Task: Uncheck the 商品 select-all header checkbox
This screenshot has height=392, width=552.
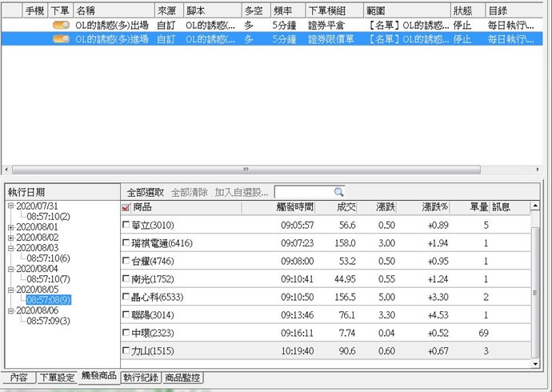Action: 126,208
